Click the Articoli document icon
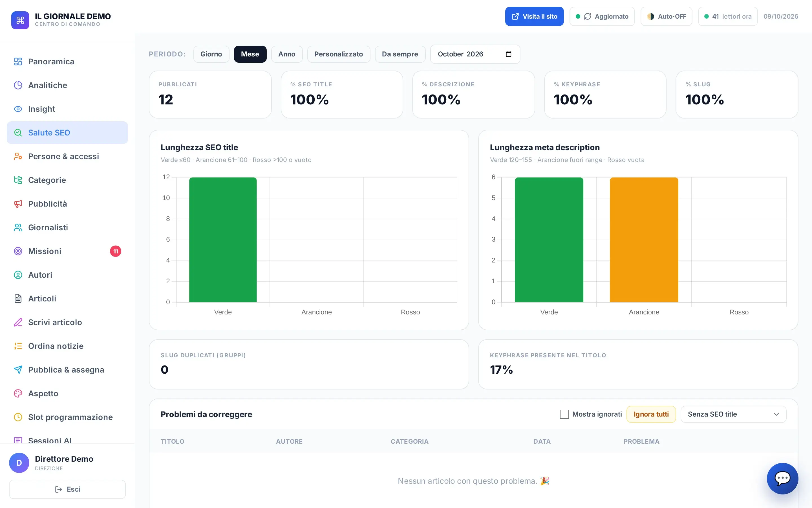The image size is (812, 508). (18, 299)
